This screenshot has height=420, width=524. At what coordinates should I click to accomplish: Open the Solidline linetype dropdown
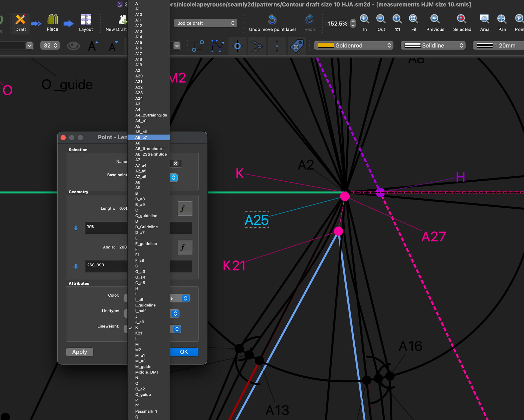[x=433, y=46]
